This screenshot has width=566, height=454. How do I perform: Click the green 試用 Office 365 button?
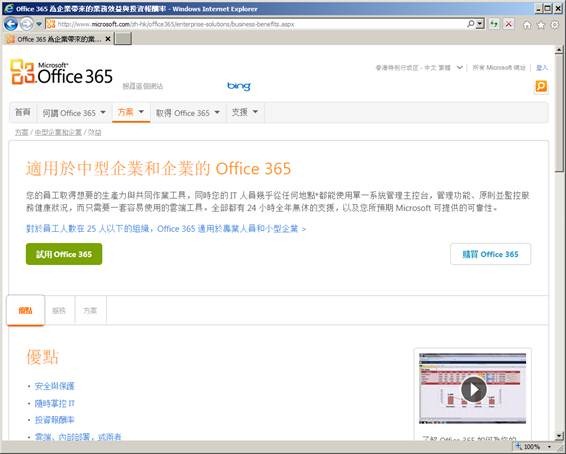pyautogui.click(x=64, y=254)
